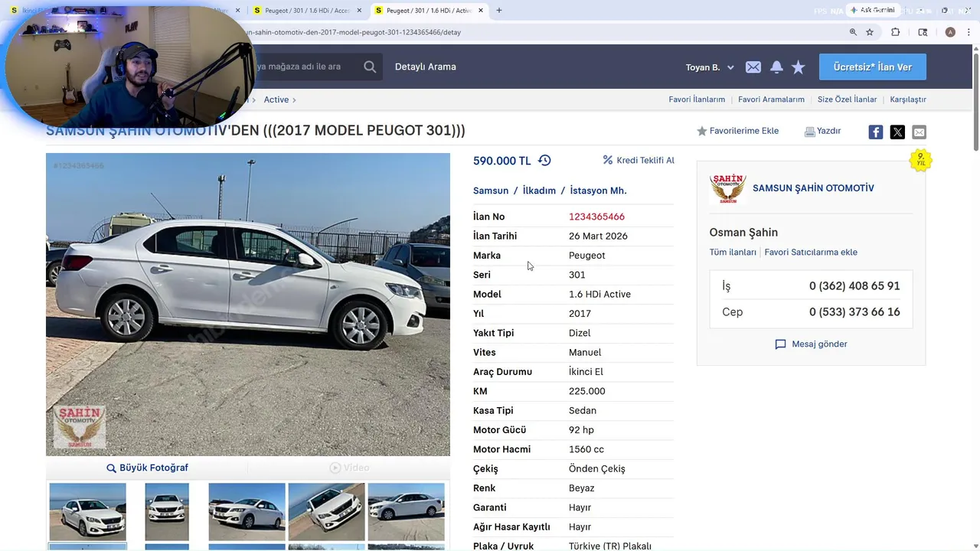
Task: Open Favori İlanlarım menu link
Action: (697, 99)
